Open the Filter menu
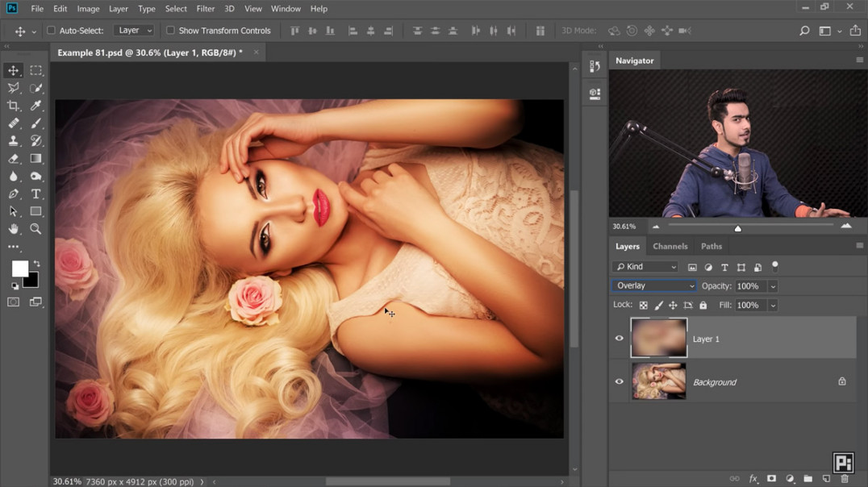The height and width of the screenshot is (487, 868). 206,9
